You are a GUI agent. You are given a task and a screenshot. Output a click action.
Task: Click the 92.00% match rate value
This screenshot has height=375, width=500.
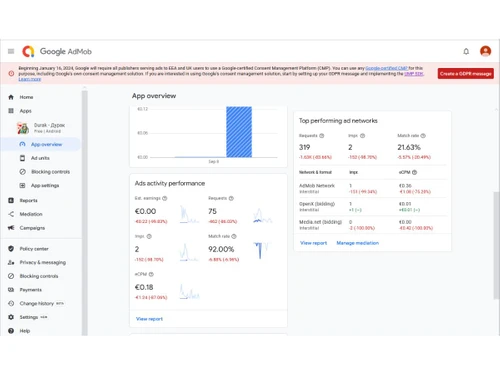click(221, 249)
